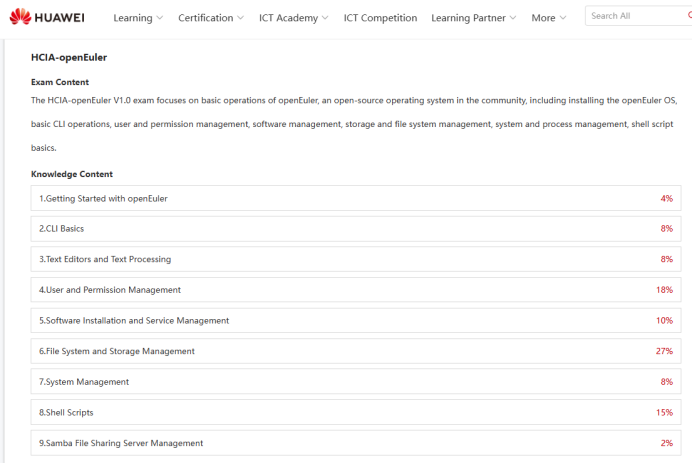Viewport: 692px width, 464px height.
Task: Click the Huawei logo
Action: click(47, 17)
